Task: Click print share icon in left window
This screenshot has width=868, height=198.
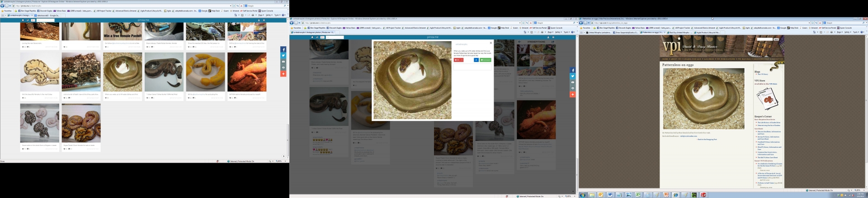Action: pos(283,68)
